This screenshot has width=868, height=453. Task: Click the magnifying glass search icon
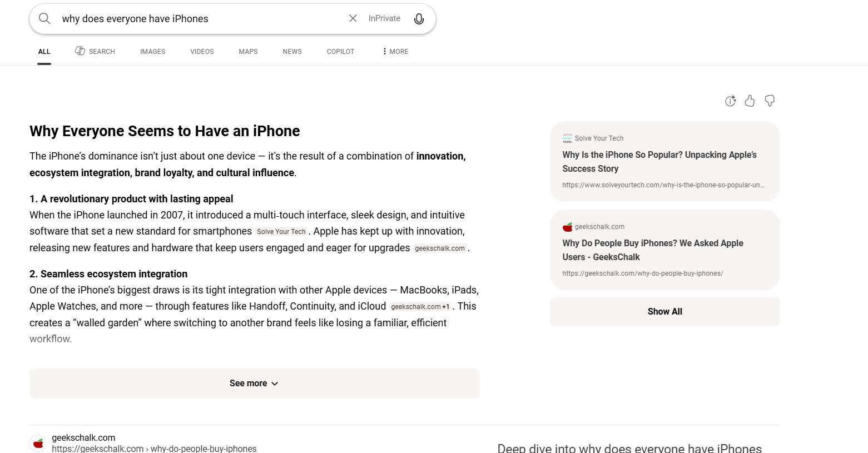point(44,18)
